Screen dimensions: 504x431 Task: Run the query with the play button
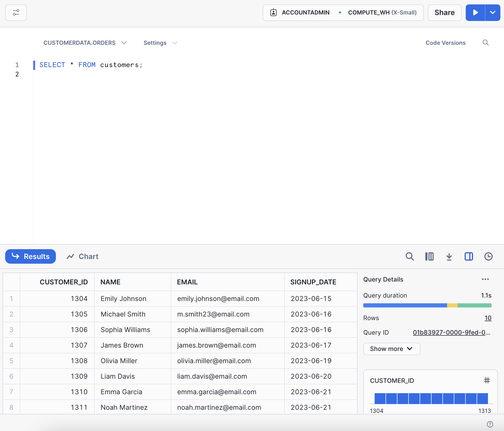pos(475,12)
